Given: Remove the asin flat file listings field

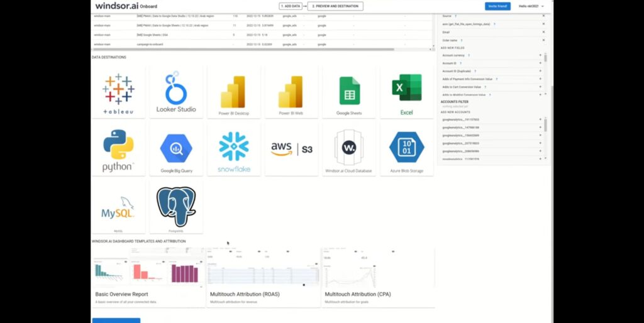Looking at the screenshot, I should click(543, 24).
